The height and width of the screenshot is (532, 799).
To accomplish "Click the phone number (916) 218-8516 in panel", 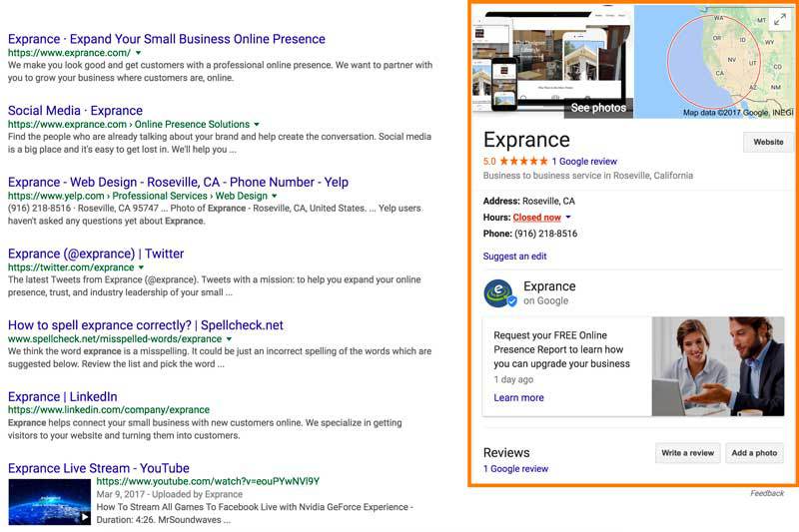I will click(545, 234).
